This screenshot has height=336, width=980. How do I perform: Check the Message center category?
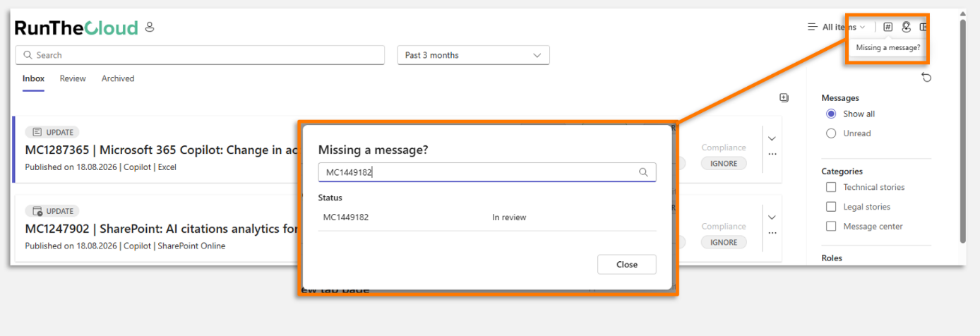831,227
